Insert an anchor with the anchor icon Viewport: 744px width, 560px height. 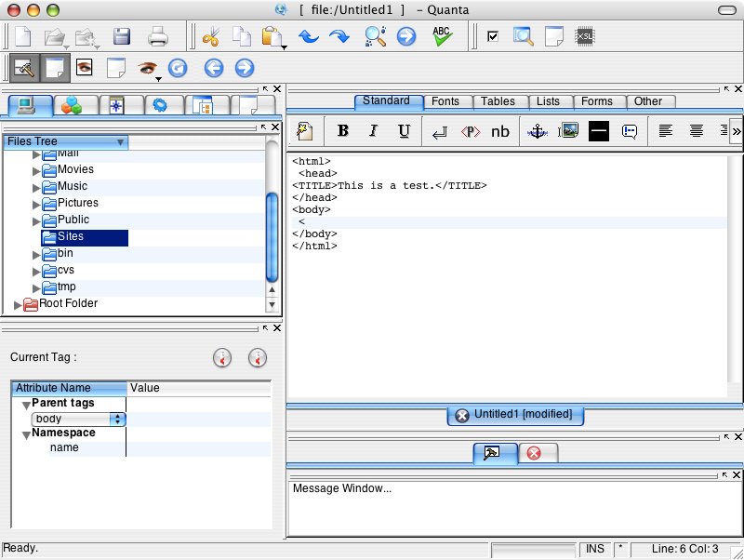pos(538,131)
